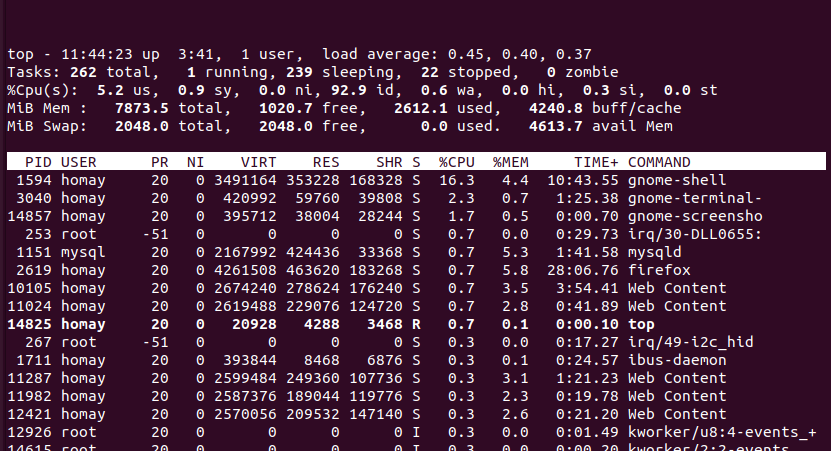This screenshot has width=831, height=451.
Task: Click the 424436 RES value
Action: click(313, 252)
